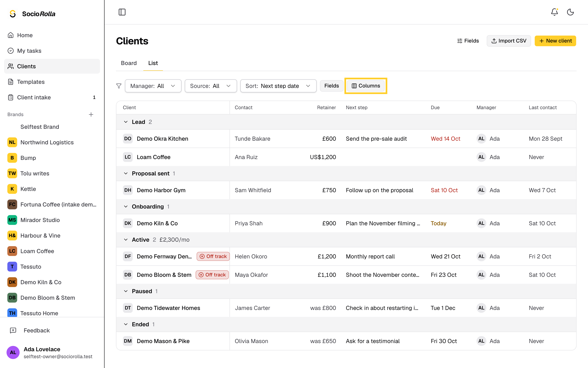Open the notifications bell
The image size is (588, 368).
(x=554, y=12)
